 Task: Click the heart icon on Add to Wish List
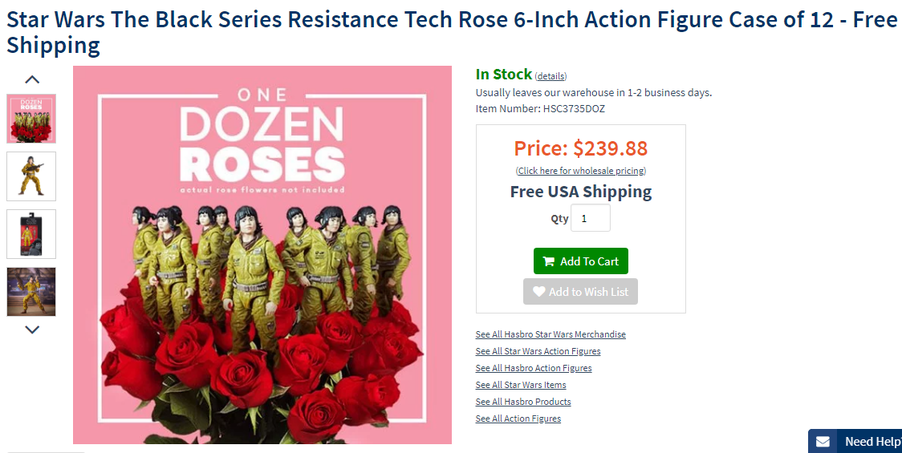(539, 292)
